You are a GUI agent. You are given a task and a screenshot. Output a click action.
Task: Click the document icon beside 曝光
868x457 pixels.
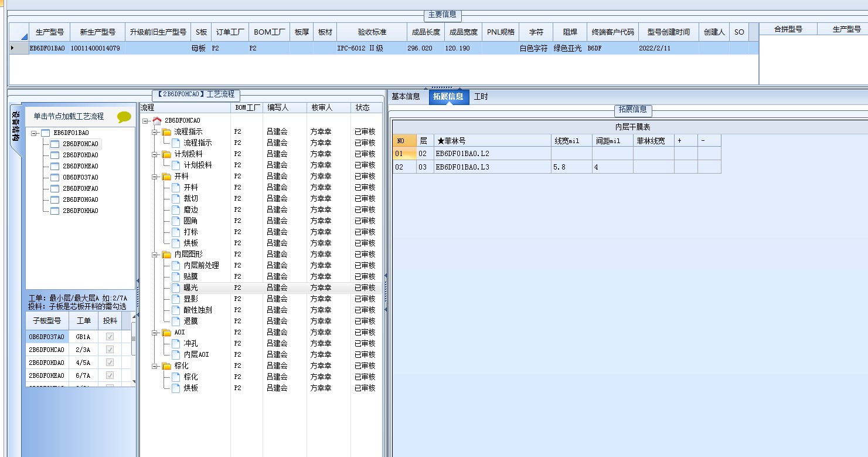pyautogui.click(x=176, y=287)
